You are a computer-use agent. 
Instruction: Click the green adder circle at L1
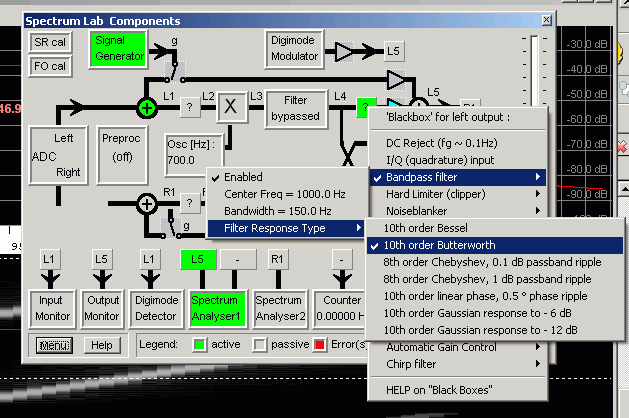[146, 108]
